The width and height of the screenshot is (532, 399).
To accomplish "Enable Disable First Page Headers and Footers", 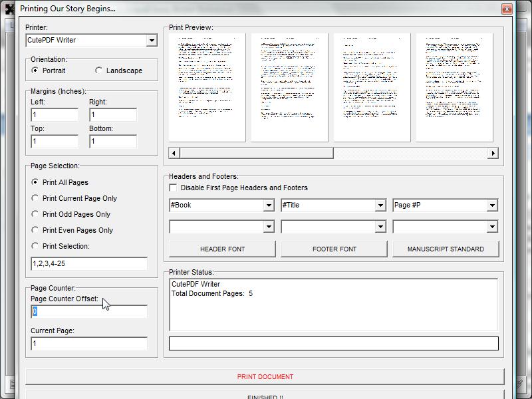I will pyautogui.click(x=174, y=188).
